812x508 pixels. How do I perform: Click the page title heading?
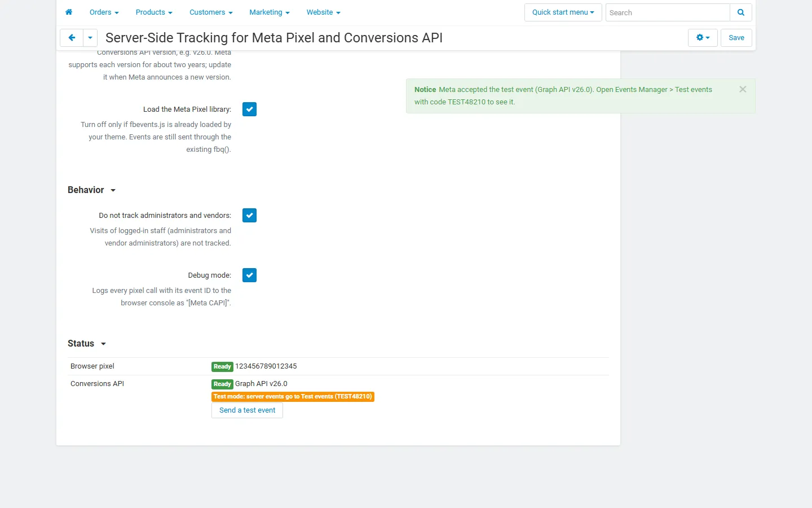coord(274,38)
